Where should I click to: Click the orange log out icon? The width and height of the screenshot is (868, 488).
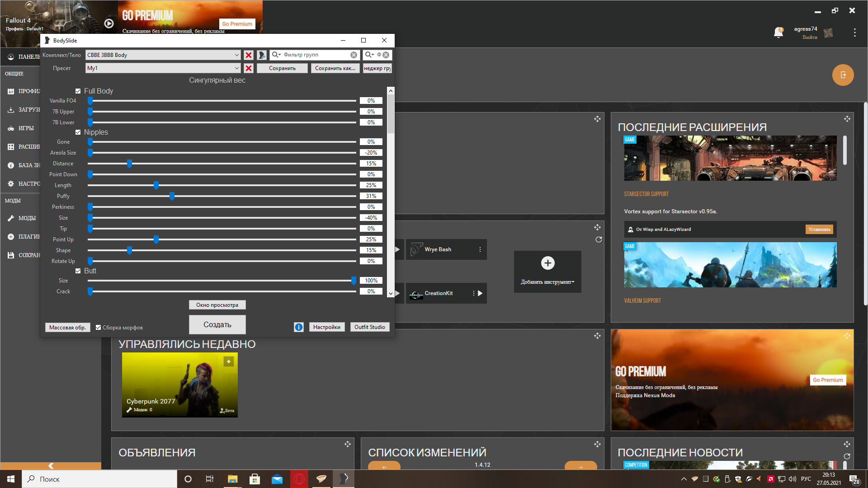(x=843, y=75)
